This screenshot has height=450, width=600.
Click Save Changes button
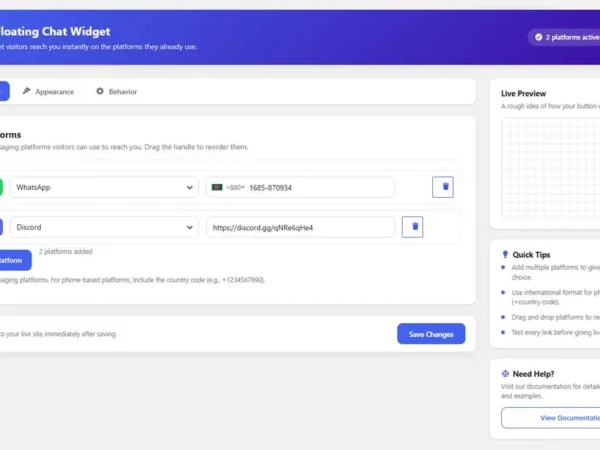click(x=431, y=334)
